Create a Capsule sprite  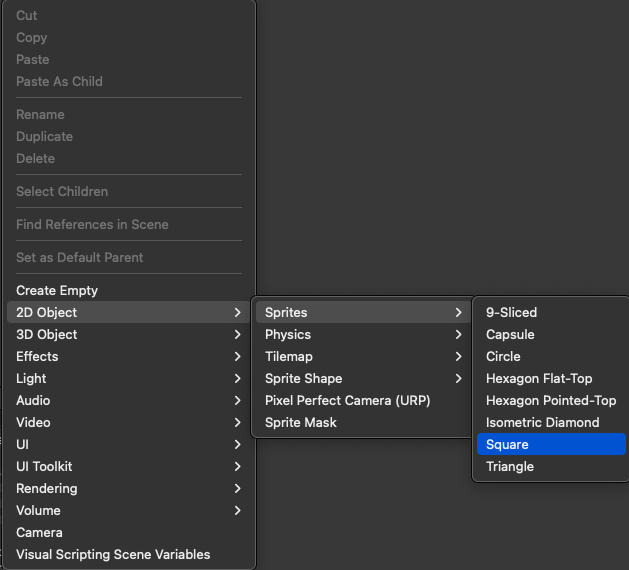click(551, 335)
